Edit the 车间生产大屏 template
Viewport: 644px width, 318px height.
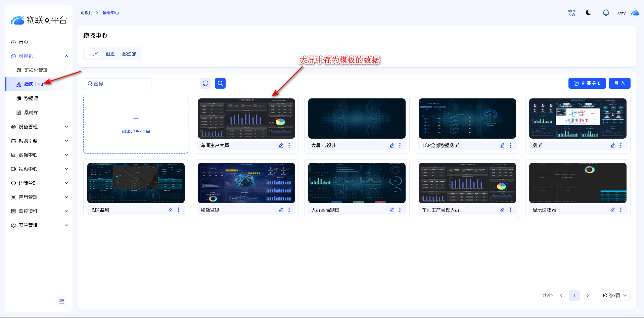pos(281,145)
